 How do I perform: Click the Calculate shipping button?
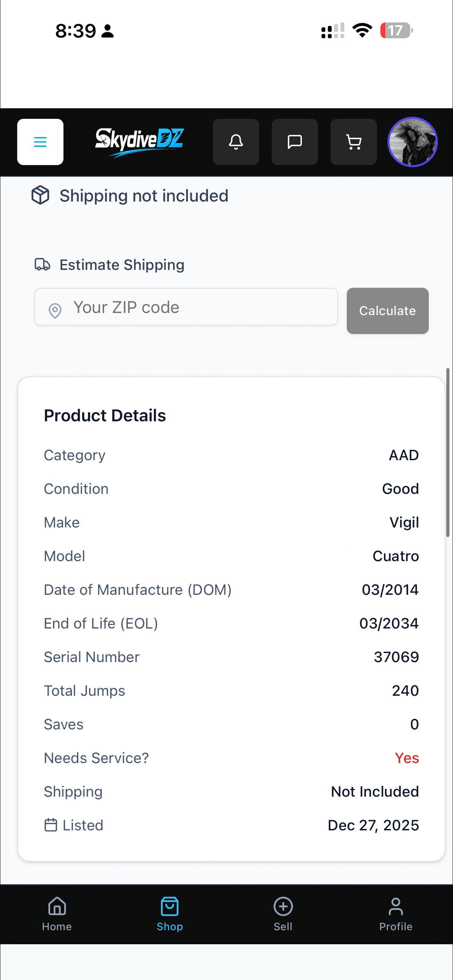coord(387,311)
